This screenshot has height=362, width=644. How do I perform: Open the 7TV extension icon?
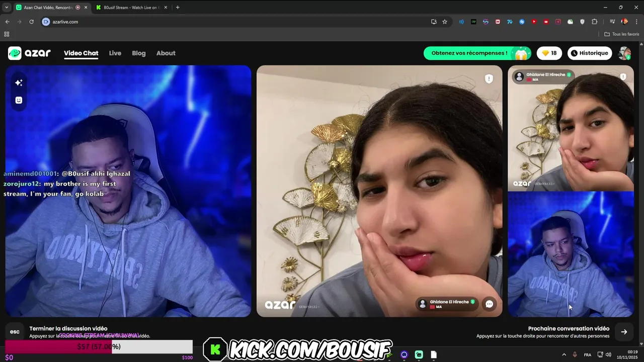tap(510, 22)
